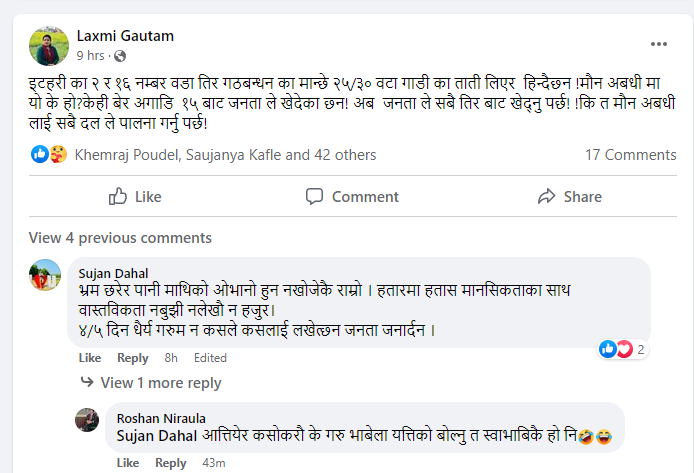The height and width of the screenshot is (473, 694).
Task: Like Roshan Niraula's reply
Action: [128, 463]
